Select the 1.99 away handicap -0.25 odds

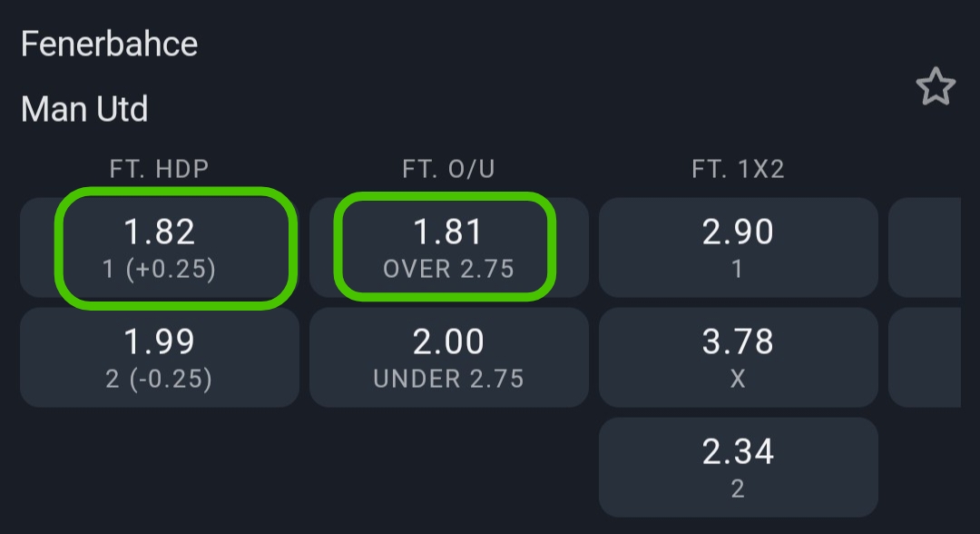coord(160,357)
